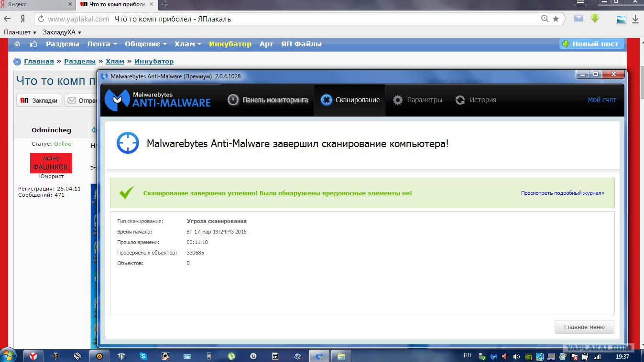Open Explorer folder taskbar icon
This screenshot has height=362, width=644.
(341, 356)
